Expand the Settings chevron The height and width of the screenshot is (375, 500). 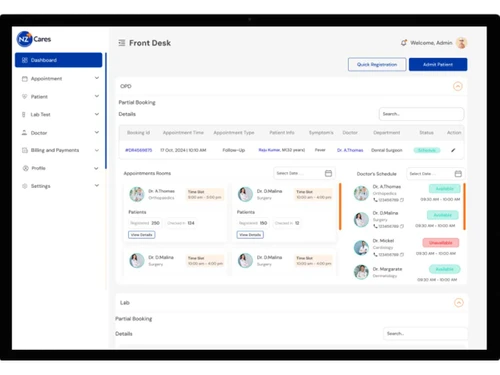(x=97, y=185)
